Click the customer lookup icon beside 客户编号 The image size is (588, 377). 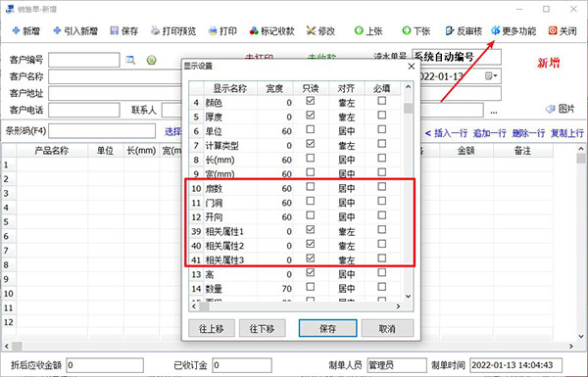130,60
